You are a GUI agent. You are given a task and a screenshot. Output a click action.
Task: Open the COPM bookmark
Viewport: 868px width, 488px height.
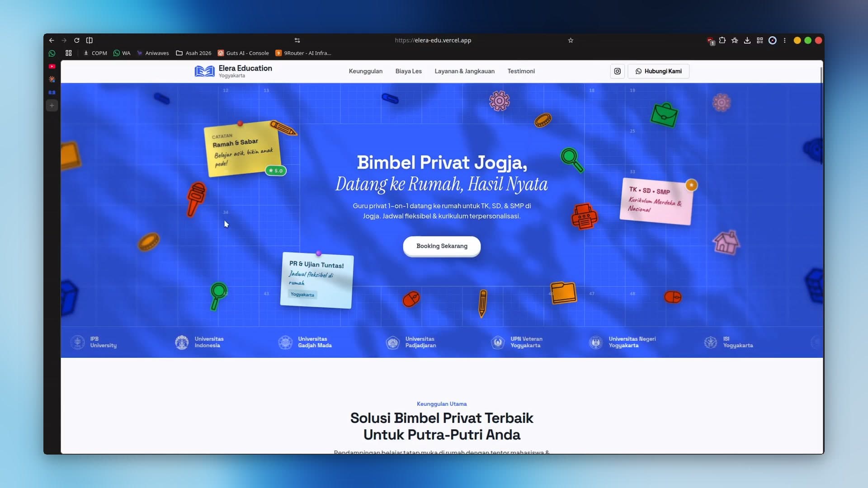pyautogui.click(x=95, y=53)
